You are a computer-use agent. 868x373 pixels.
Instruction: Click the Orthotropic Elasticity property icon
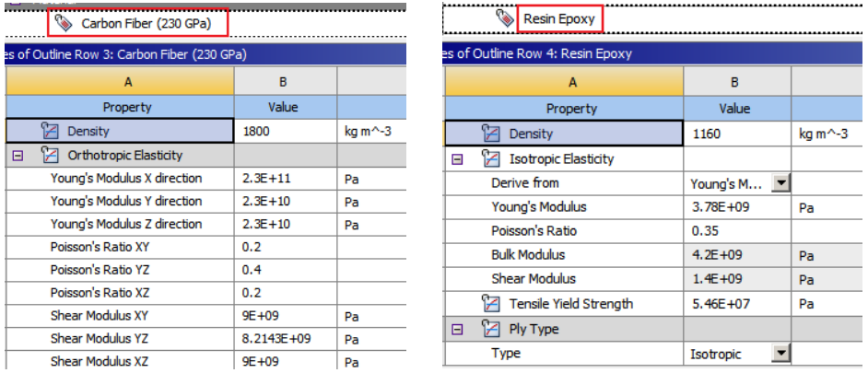pyautogui.click(x=50, y=155)
